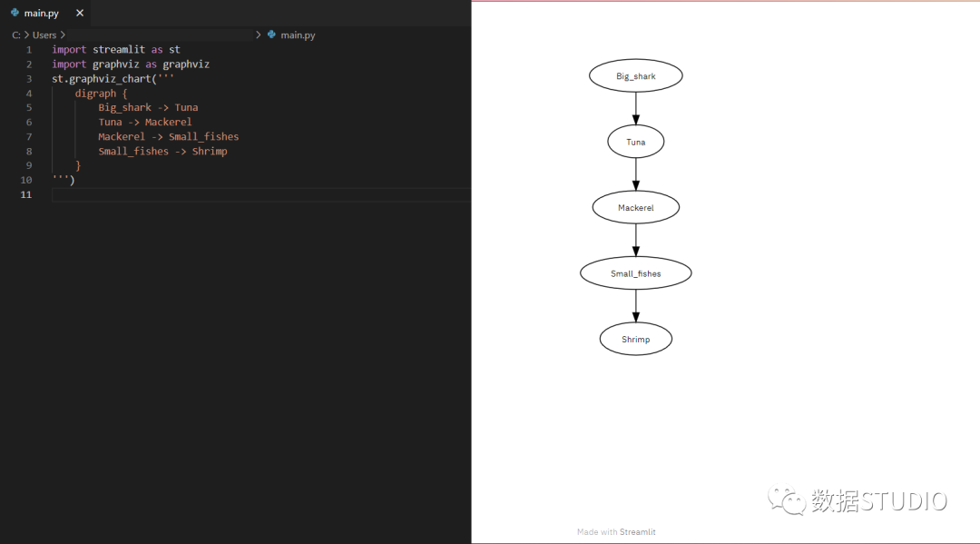
Task: Click the 'digraph {' code line
Action: click(x=101, y=94)
